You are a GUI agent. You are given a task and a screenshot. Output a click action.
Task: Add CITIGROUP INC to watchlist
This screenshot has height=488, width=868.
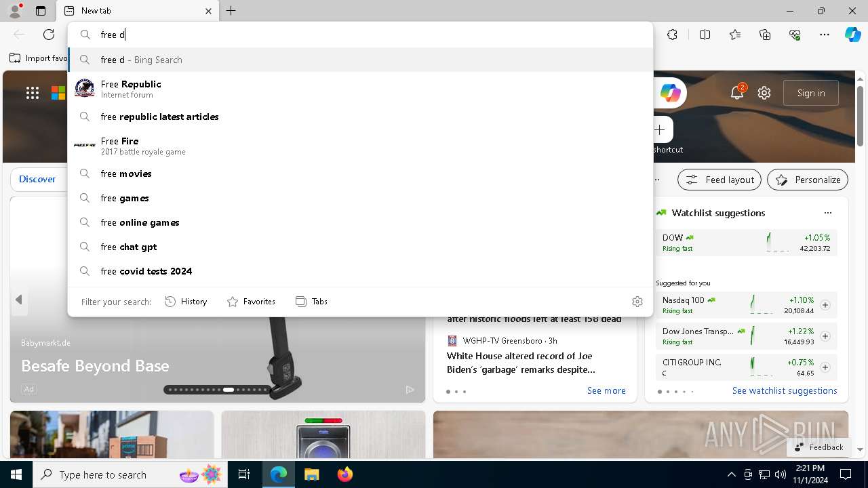pyautogui.click(x=825, y=367)
